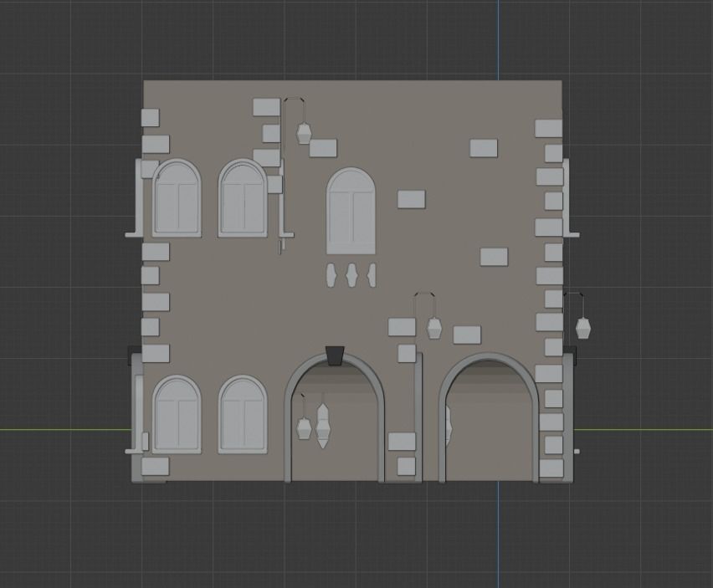Image resolution: width=713 pixels, height=588 pixels.
Task: Select the leftmost arched window on the ground floor
Action: coord(177,414)
